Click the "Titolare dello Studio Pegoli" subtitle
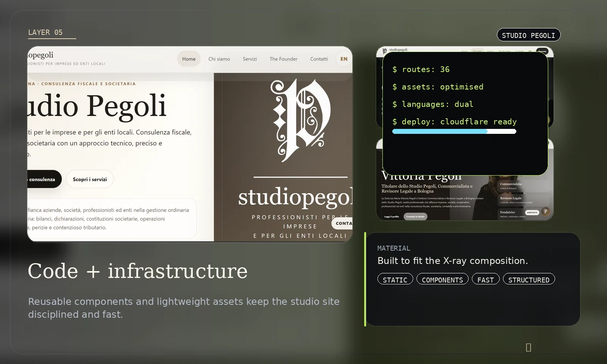Viewport: 607px width, 364px height. point(427,188)
